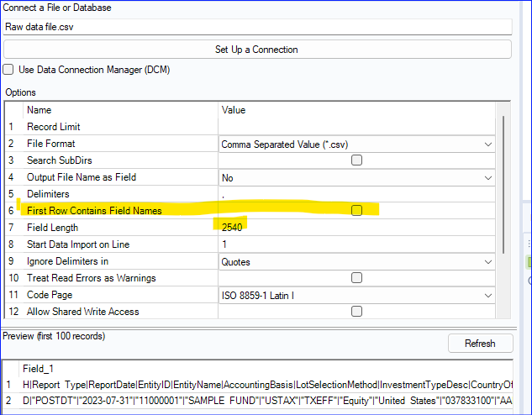Screen dimensions: 532x415
Task: Click the Name column header in Options
Action: tap(39, 110)
